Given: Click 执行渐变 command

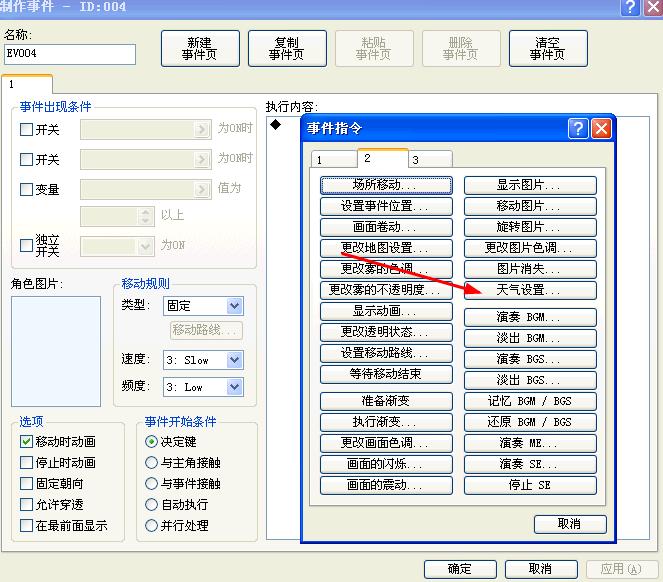Looking at the screenshot, I should coord(386,422).
